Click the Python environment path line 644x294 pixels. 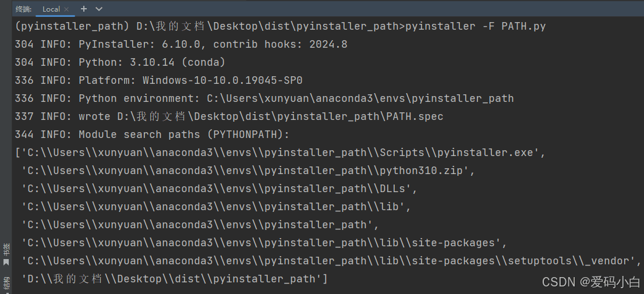tap(264, 98)
